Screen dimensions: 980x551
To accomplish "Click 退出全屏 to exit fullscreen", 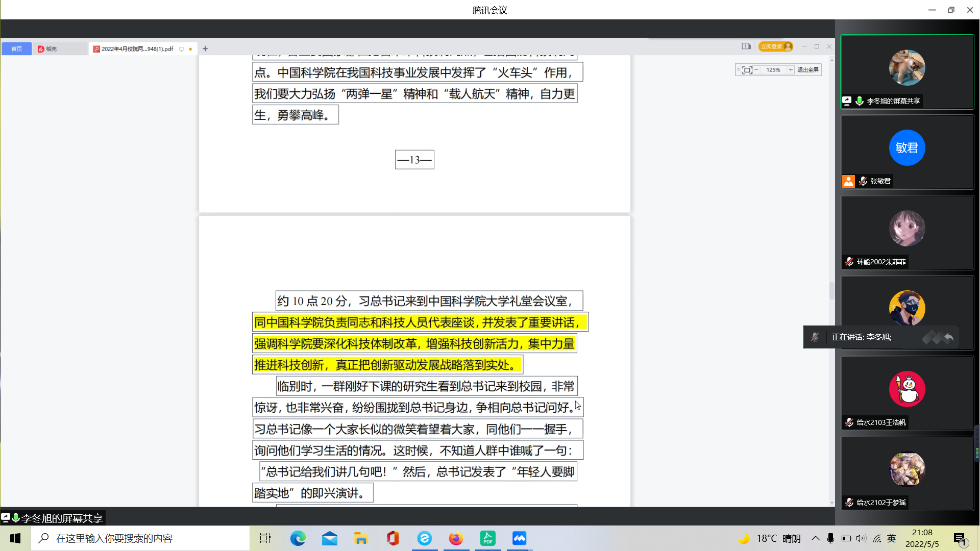I will (x=808, y=70).
